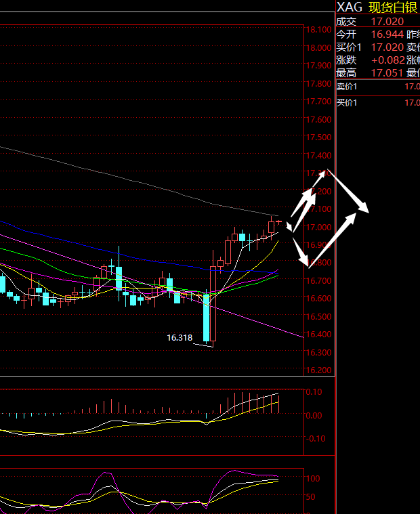Click the 18.000 price axis label
The width and height of the screenshot is (420, 514).
coord(318,48)
